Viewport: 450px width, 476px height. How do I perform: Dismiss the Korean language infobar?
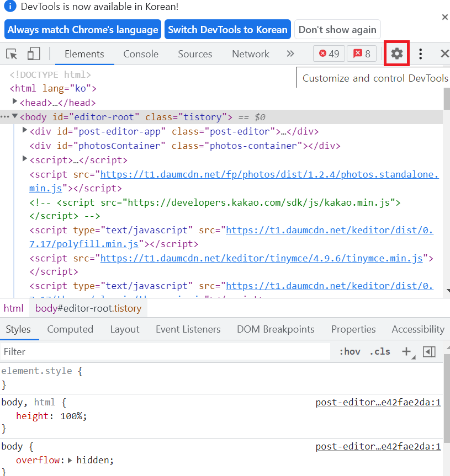(x=445, y=17)
